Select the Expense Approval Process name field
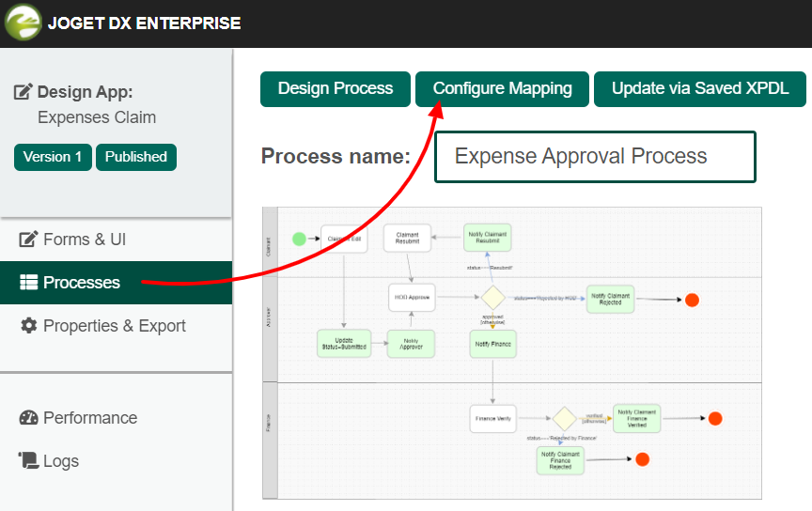This screenshot has height=511, width=812. (595, 157)
